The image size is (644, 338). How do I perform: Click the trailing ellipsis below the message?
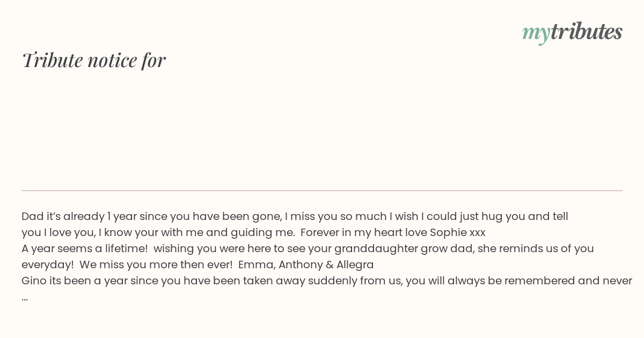click(25, 298)
